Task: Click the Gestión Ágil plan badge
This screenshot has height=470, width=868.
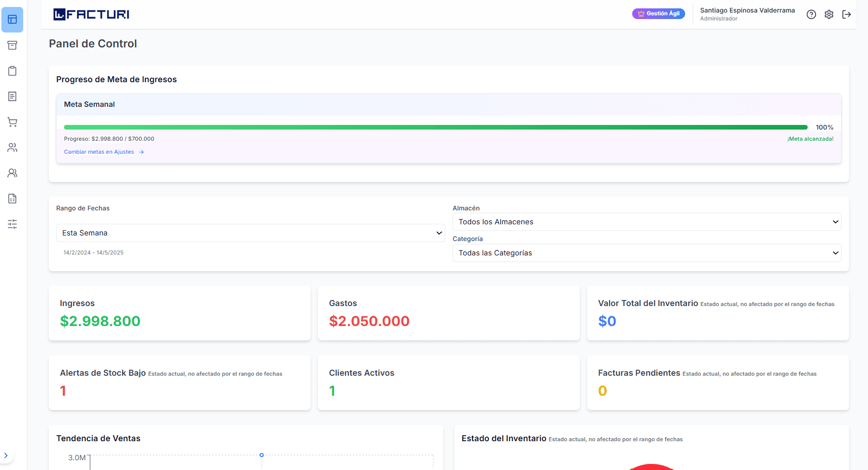Action: pyautogui.click(x=658, y=14)
